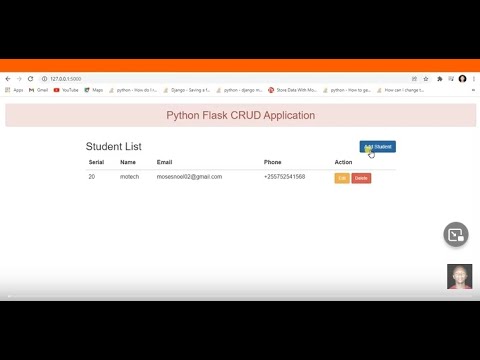This screenshot has height=360, width=480.
Task: Select the name motech in the table
Action: 129,177
